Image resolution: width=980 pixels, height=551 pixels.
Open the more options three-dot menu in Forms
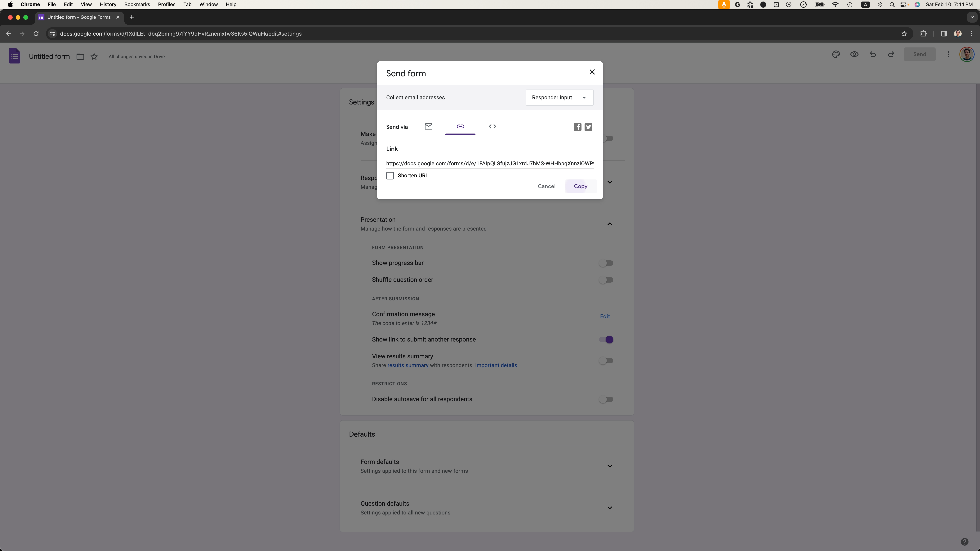[x=948, y=54]
